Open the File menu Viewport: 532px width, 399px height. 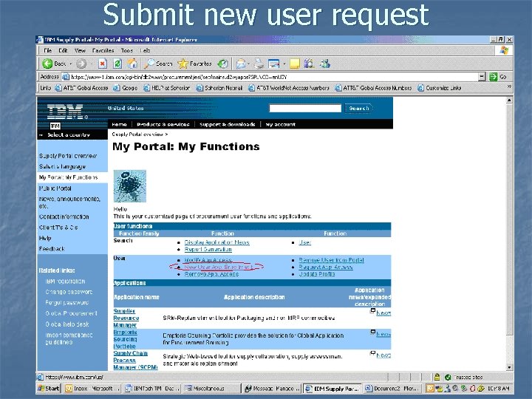[47, 50]
